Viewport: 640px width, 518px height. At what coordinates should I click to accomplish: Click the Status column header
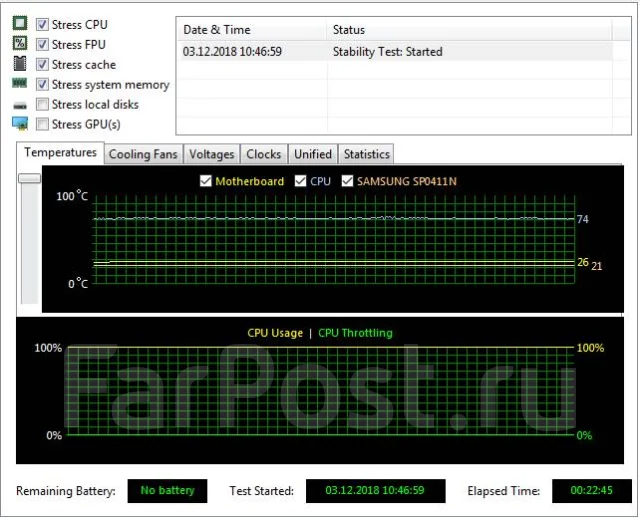(x=469, y=30)
